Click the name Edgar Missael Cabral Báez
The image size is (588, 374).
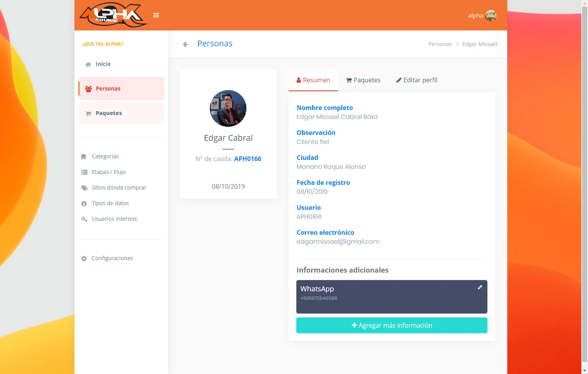tap(337, 117)
